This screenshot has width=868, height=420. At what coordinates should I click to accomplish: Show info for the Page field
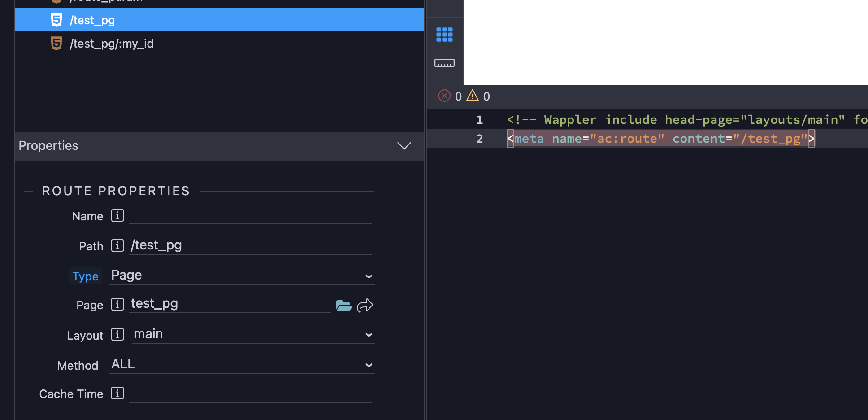pos(117,304)
